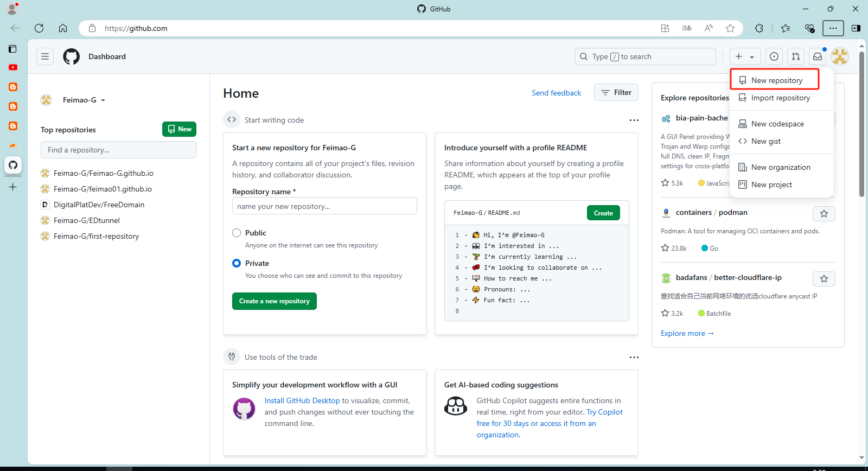This screenshot has width=868, height=471.
Task: Click podman's 23.8k stars count
Action: tap(674, 248)
